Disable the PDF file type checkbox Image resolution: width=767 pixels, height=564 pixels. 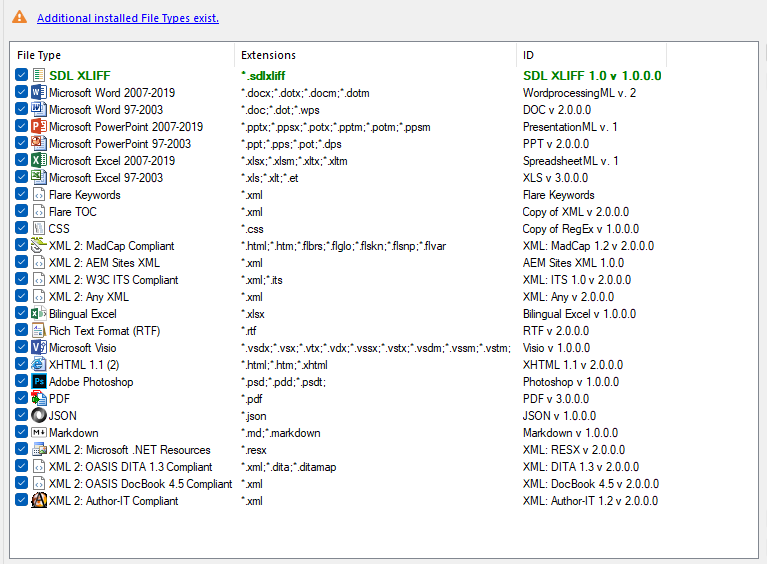21,398
